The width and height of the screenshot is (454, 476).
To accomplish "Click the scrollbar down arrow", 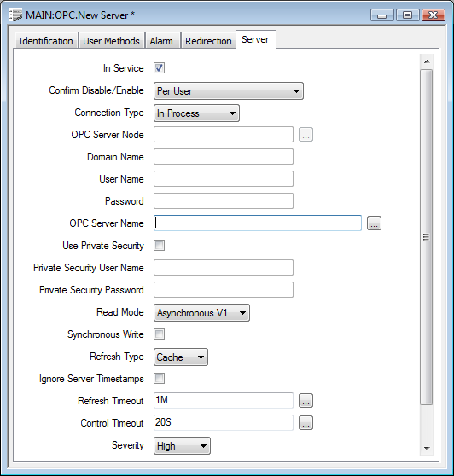I will coord(427,449).
